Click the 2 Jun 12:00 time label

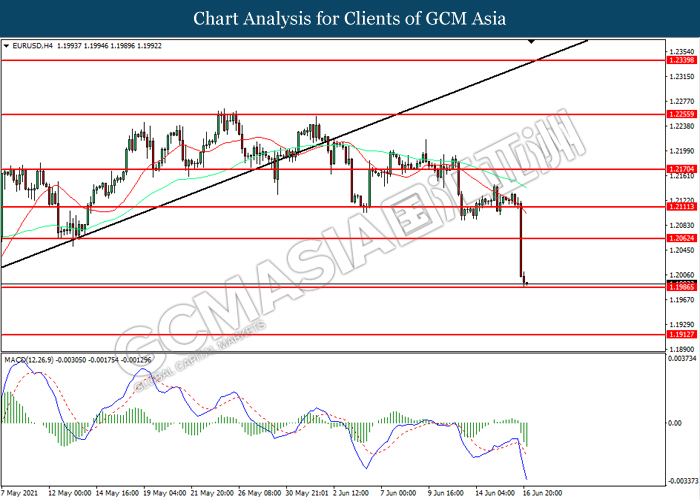click(x=351, y=493)
